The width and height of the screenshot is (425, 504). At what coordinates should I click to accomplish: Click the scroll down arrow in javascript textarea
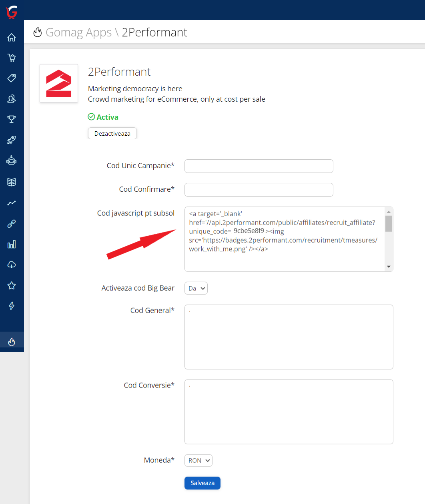pos(389,267)
